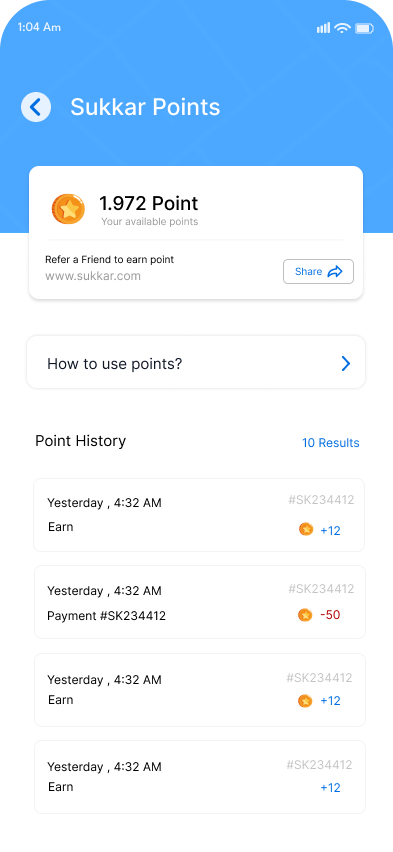
Task: Open the How to use points? row
Action: [196, 362]
